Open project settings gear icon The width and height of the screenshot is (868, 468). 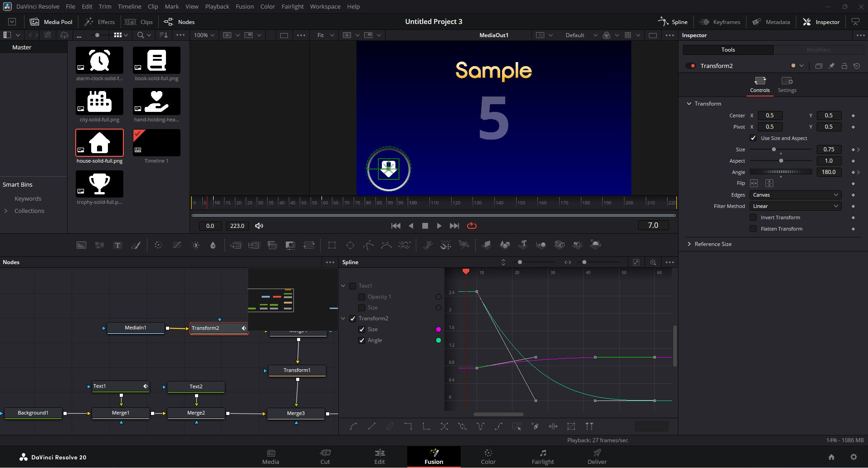853,457
